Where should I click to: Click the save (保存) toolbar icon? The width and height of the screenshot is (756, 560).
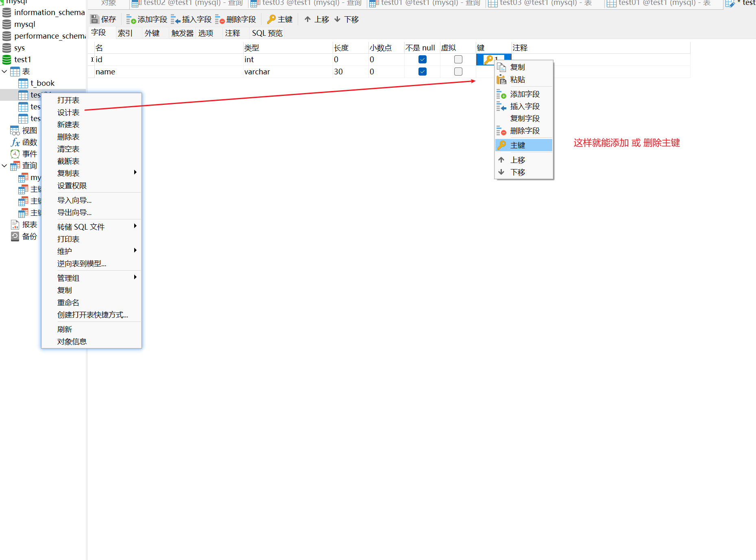[x=94, y=19]
